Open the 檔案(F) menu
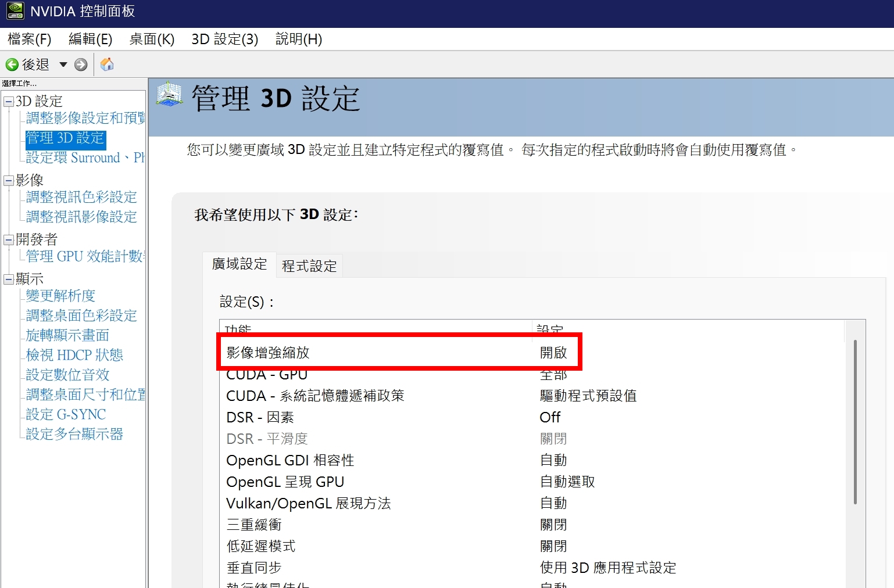The width and height of the screenshot is (894, 588). (x=30, y=39)
